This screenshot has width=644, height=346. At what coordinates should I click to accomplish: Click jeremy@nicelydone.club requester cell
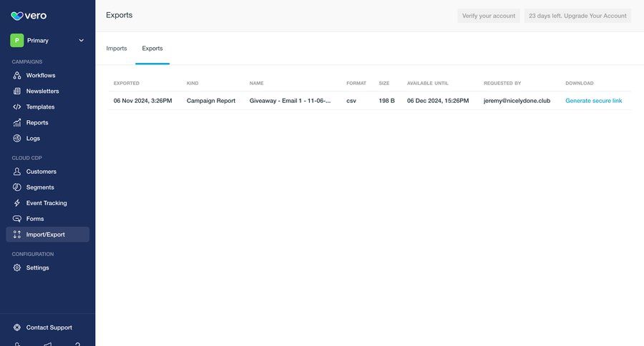point(517,101)
